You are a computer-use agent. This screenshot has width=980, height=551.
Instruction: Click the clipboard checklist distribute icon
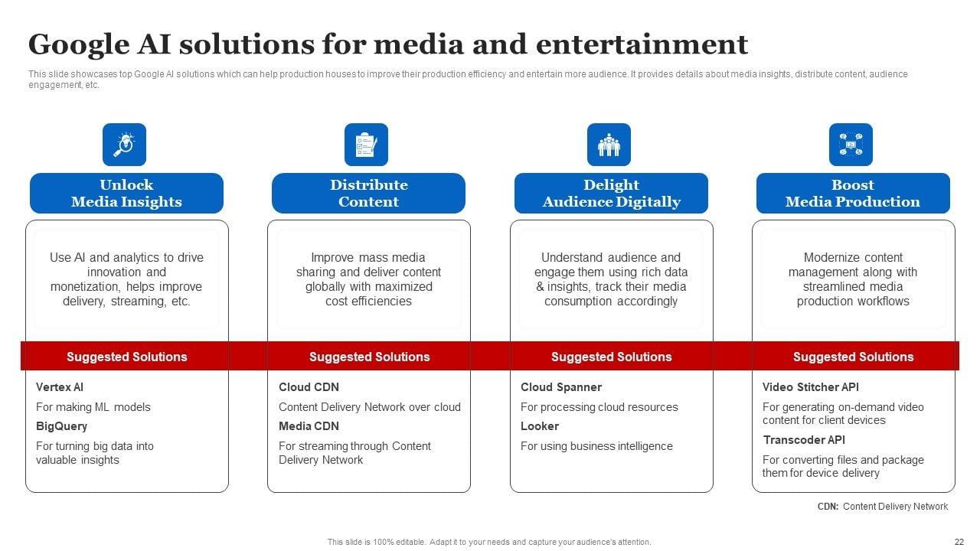[366, 145]
